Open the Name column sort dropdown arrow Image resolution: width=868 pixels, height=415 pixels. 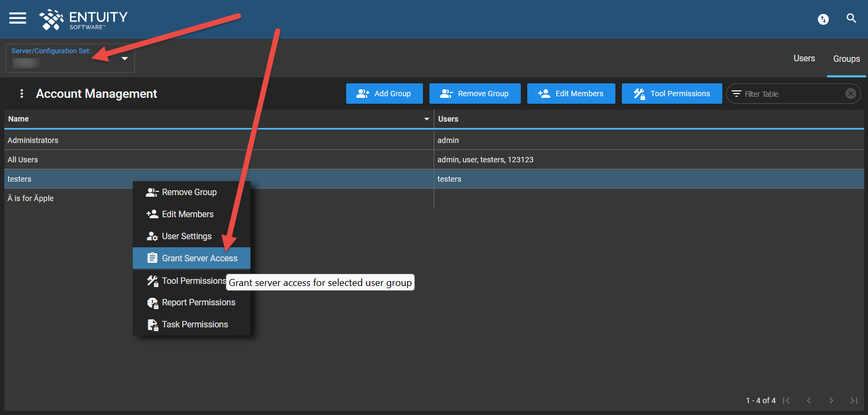(x=427, y=119)
